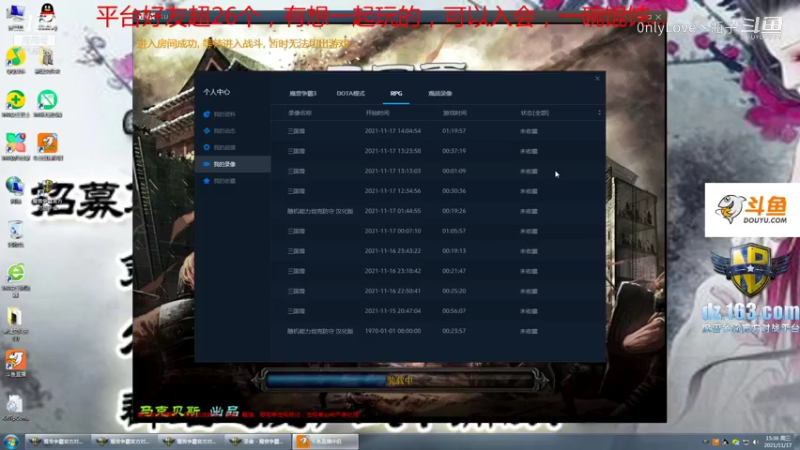The height and width of the screenshot is (450, 800).
Task: Select the recording started 2021-11-17 00:07:10
Action: point(438,231)
